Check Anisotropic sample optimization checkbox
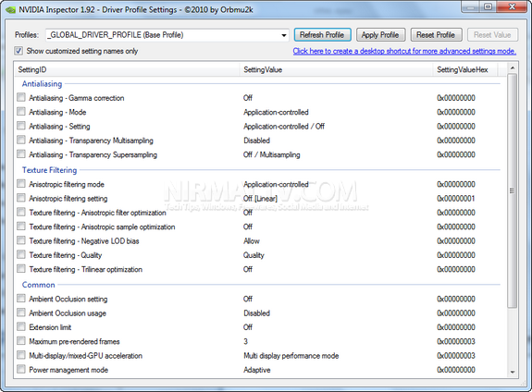 tap(21, 227)
